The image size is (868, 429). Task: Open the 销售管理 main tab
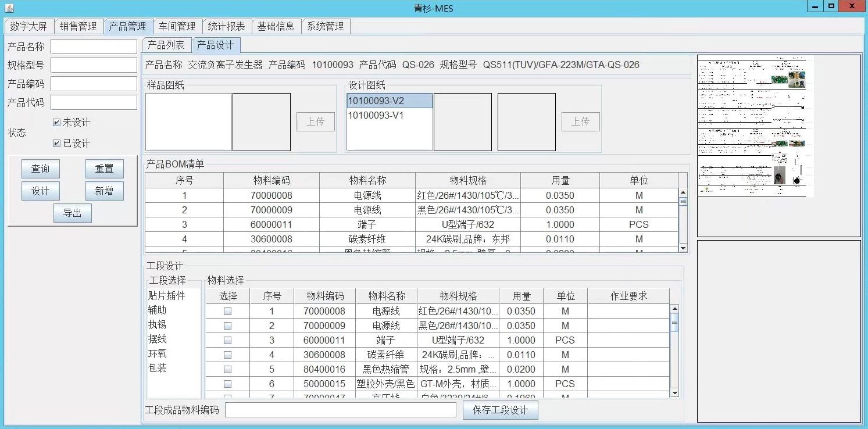(78, 26)
